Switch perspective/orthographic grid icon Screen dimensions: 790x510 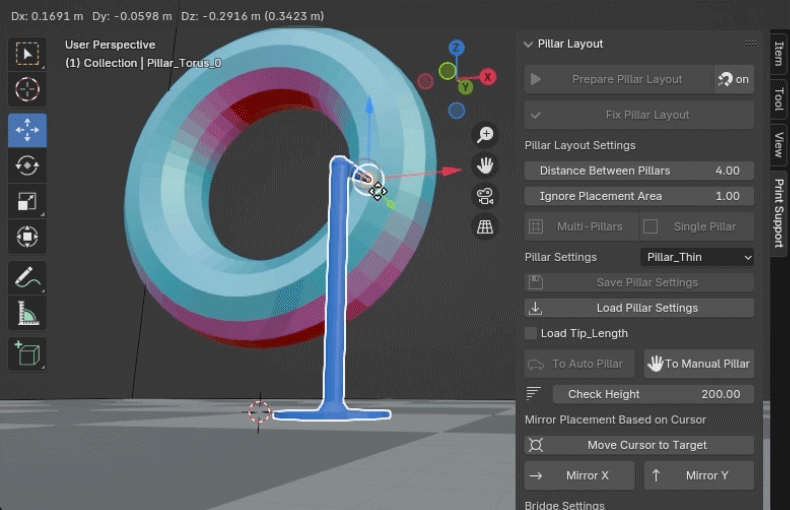point(485,227)
